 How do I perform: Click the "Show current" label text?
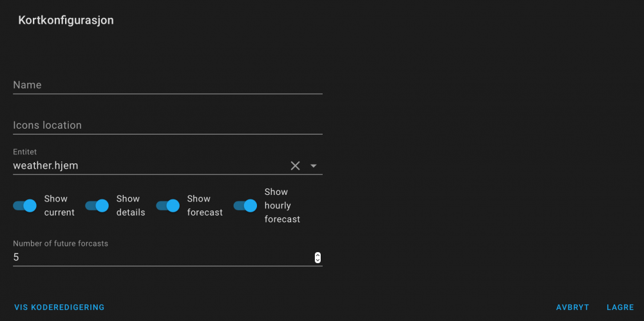pos(59,206)
